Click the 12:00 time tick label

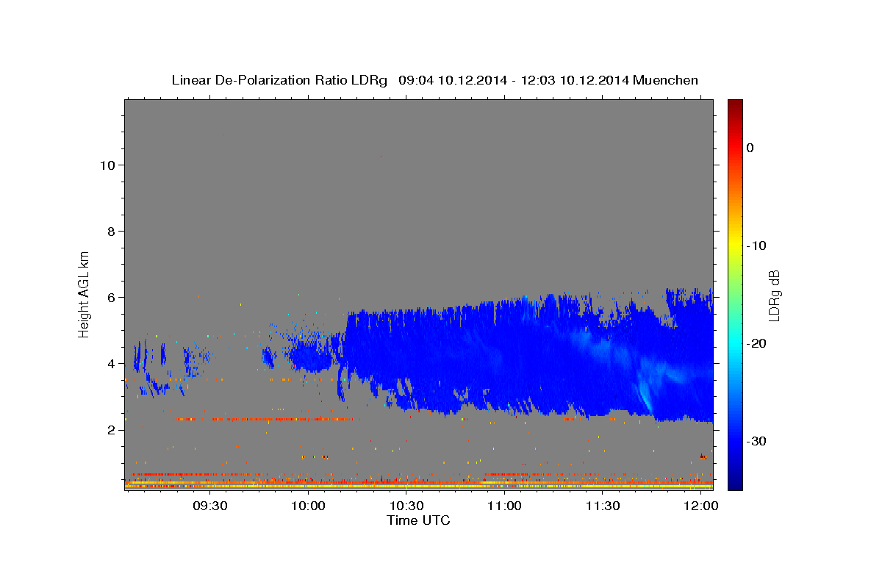701,506
